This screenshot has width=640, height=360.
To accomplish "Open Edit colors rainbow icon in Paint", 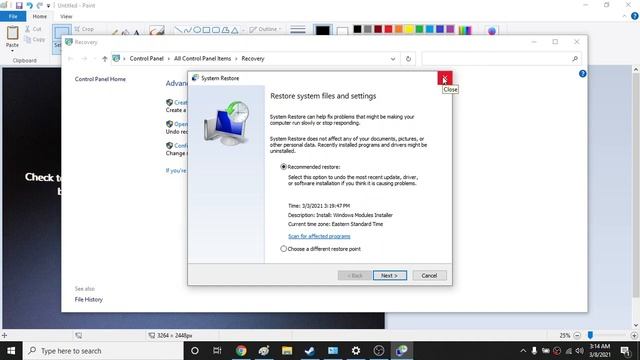I will pos(465,30).
